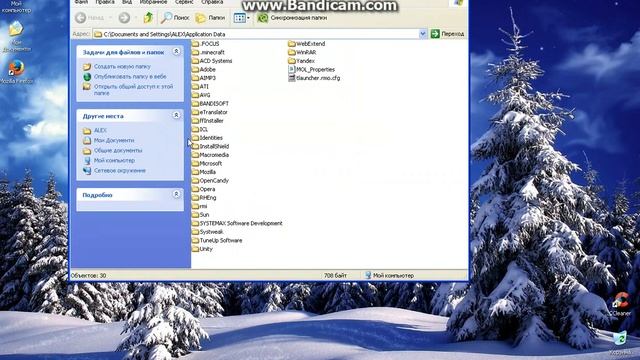This screenshot has width=640, height=360.
Task: Select the eTranslator folder icon
Action: [196, 112]
